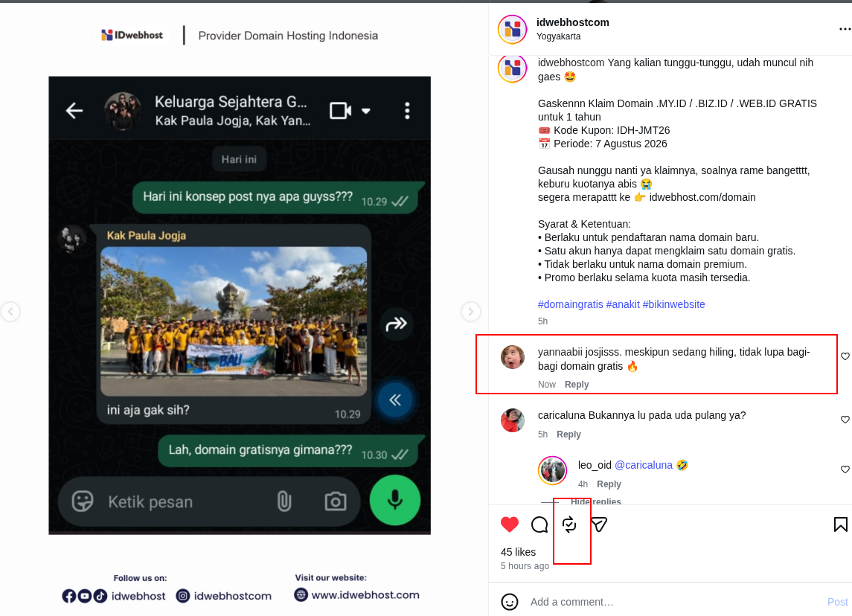Click the sticker emoji icon beside Ketik pesan
Viewport: 852px width, 616px height.
coord(83,501)
